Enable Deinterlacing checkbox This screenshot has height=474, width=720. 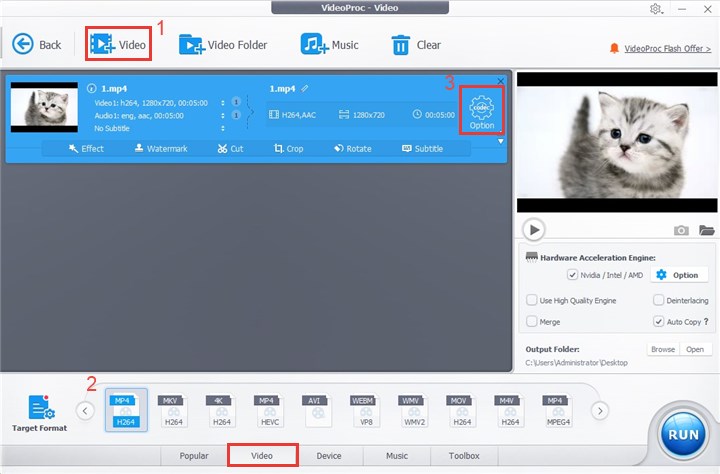point(658,300)
